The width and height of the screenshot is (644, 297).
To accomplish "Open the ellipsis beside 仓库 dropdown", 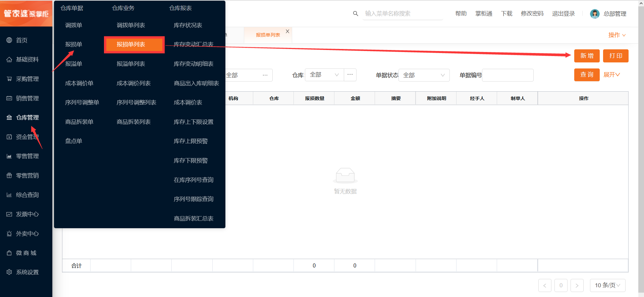I will pos(350,75).
